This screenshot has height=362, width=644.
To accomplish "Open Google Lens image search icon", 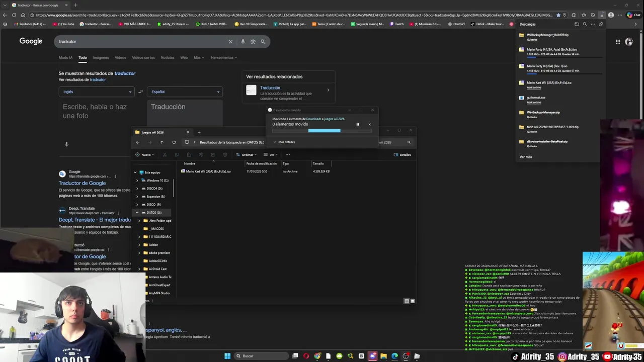I will tap(253, 42).
